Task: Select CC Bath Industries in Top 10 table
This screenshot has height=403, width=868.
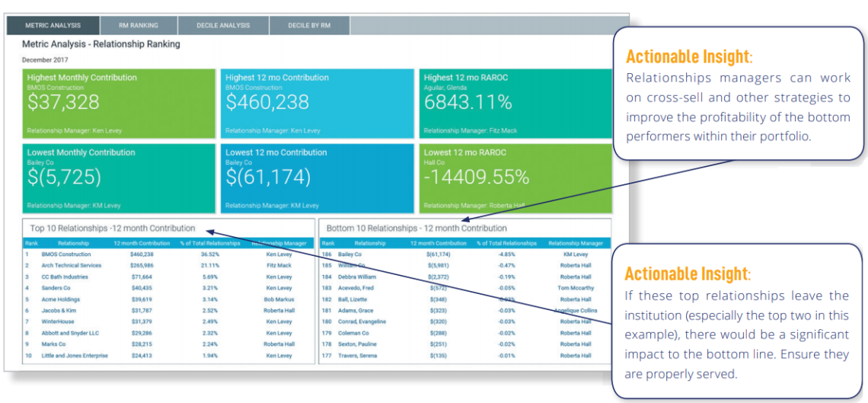Action: [65, 277]
